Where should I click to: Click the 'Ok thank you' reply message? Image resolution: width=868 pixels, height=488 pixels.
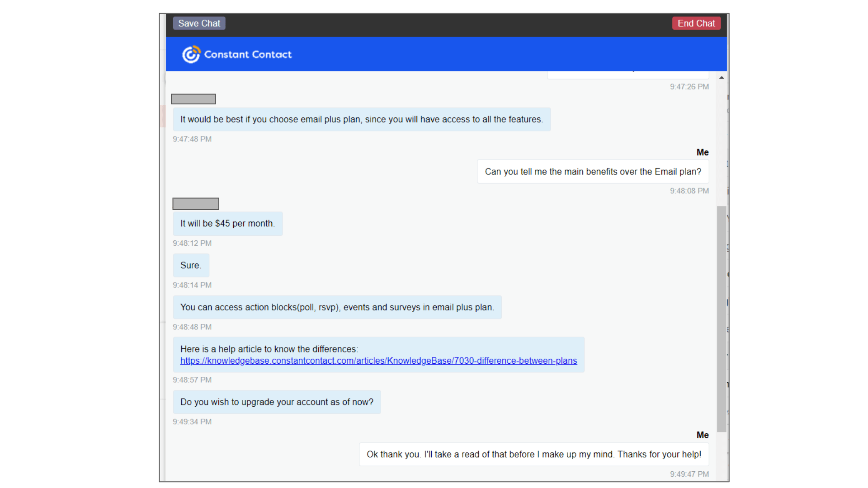[x=534, y=455]
